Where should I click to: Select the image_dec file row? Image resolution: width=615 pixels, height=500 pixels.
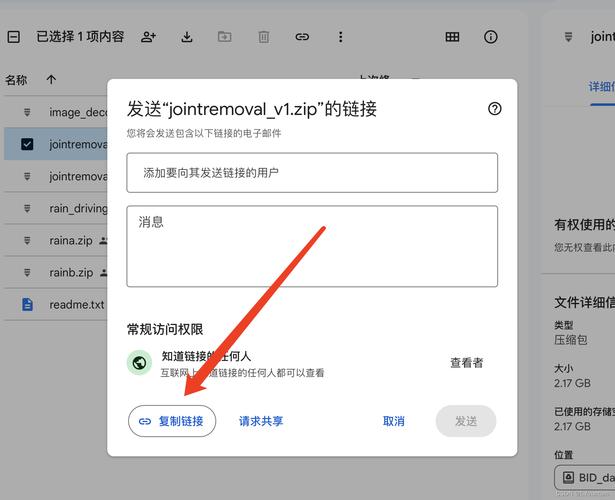coord(55,112)
